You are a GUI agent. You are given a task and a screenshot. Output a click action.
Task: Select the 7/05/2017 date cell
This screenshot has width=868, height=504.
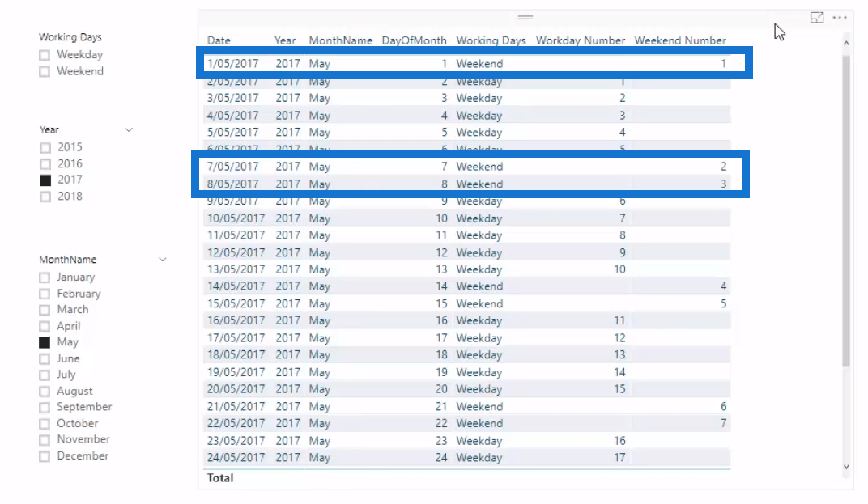pos(233,167)
